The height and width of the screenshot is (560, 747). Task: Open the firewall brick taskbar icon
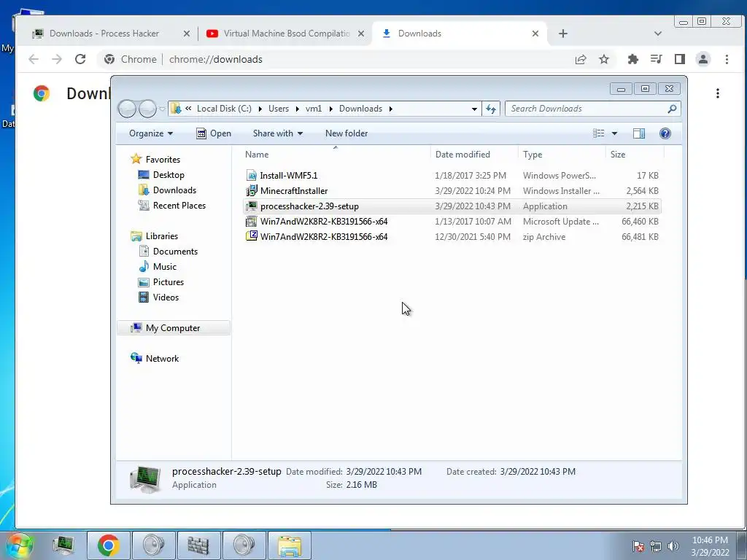coord(198,545)
